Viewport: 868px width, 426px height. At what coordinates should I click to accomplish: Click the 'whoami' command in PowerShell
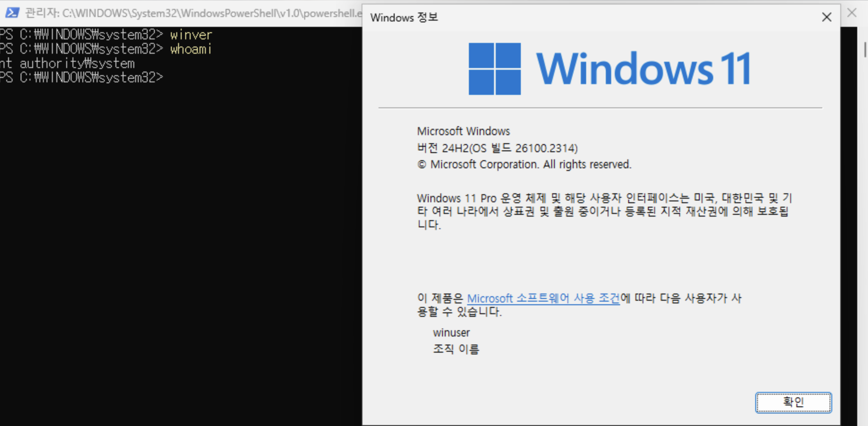[x=191, y=49]
